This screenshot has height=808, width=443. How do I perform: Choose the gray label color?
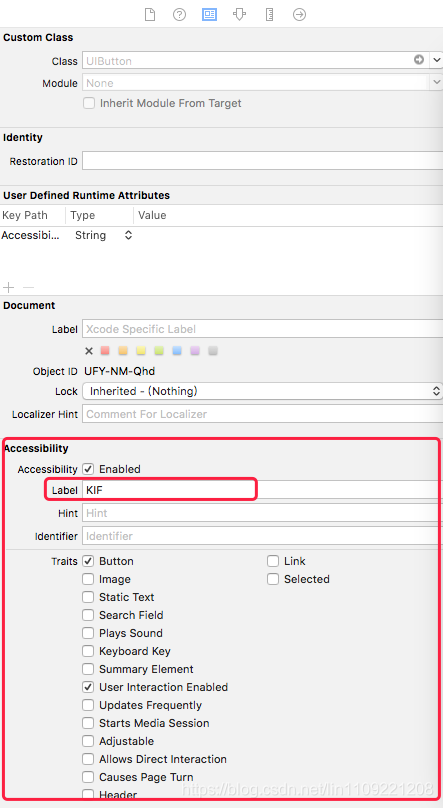pos(213,351)
